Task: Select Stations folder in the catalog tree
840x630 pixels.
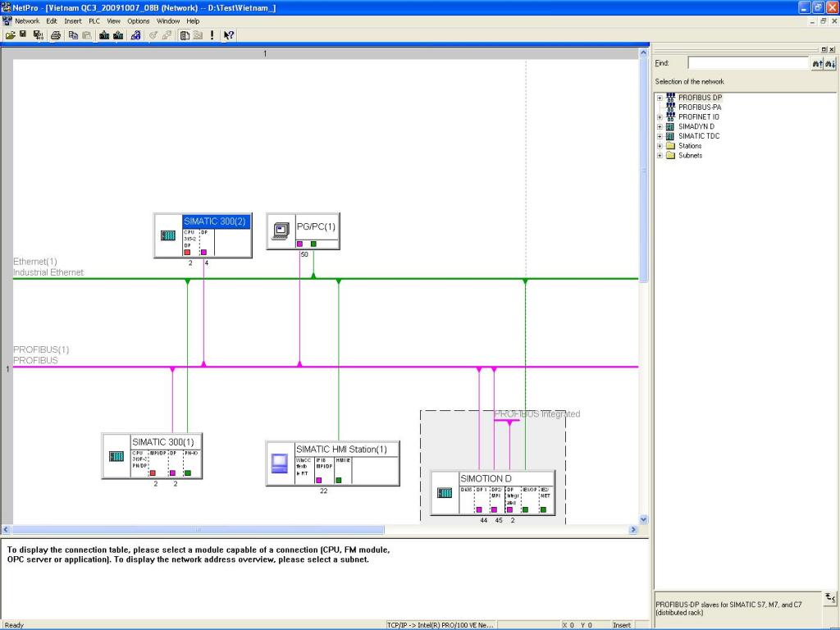Action: coord(689,146)
